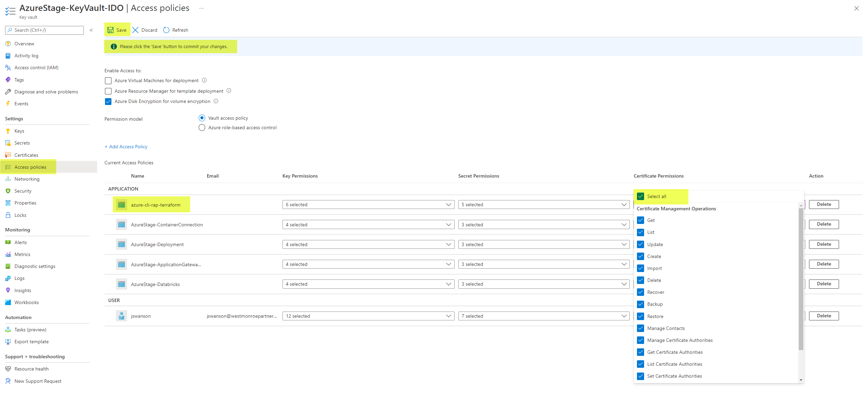Delete the azure-cli-rap-terraform access policy

[x=824, y=205]
